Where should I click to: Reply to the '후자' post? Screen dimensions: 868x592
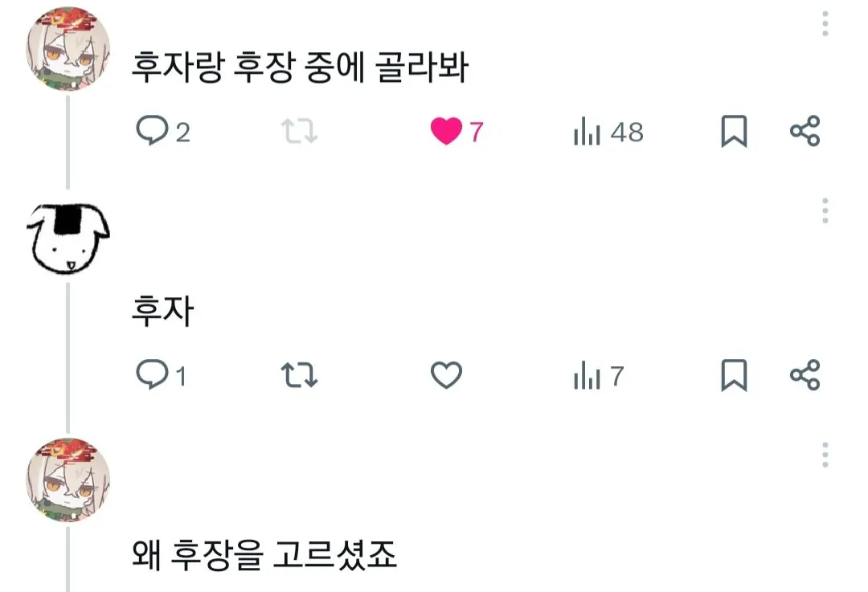pyautogui.click(x=152, y=375)
